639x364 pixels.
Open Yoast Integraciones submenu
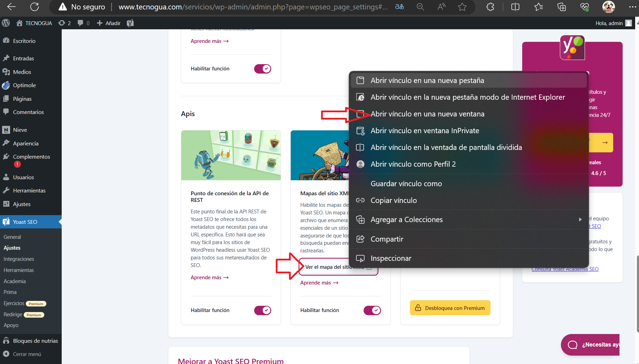[x=19, y=259]
